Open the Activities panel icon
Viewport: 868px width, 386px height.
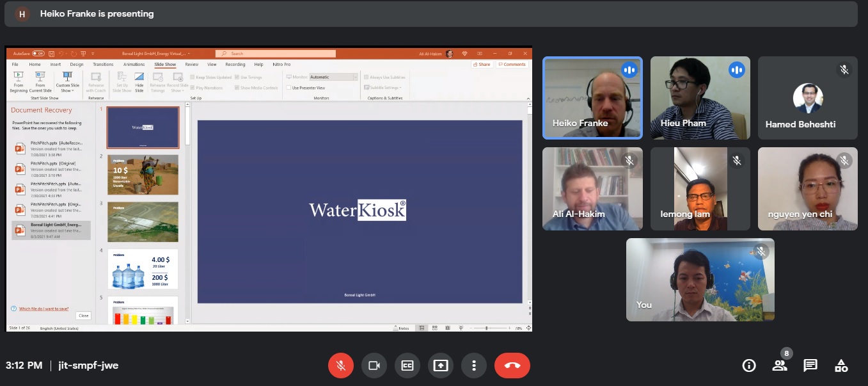pos(841,366)
